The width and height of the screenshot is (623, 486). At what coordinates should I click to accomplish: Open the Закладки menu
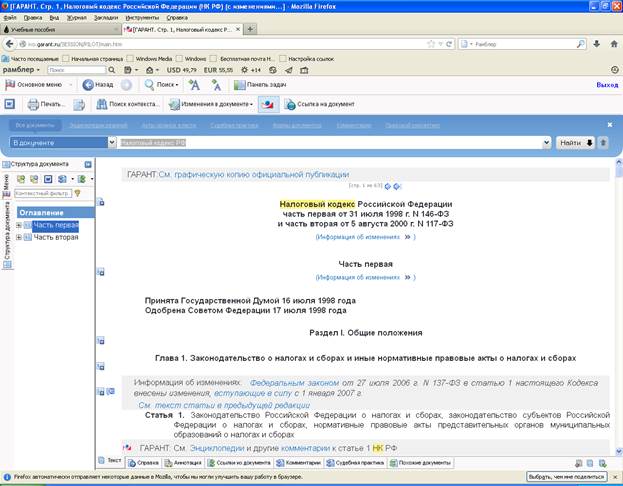[106, 17]
